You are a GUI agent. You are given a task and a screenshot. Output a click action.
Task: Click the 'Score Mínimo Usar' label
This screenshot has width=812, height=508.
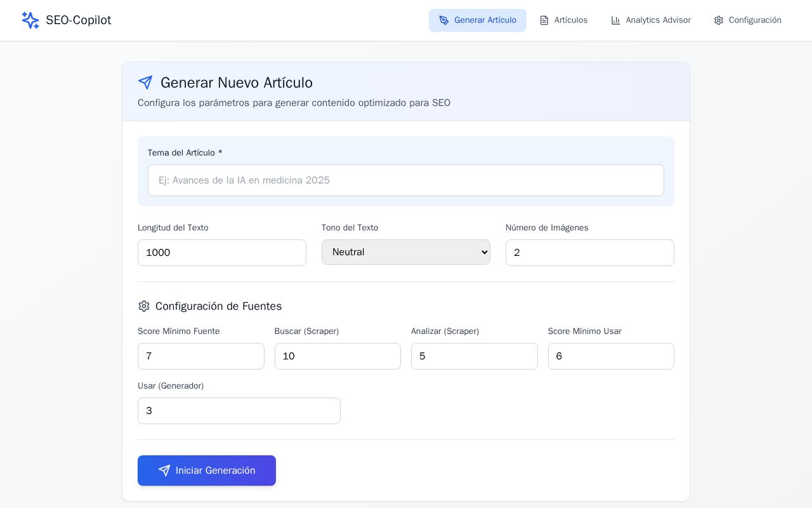pos(585,331)
